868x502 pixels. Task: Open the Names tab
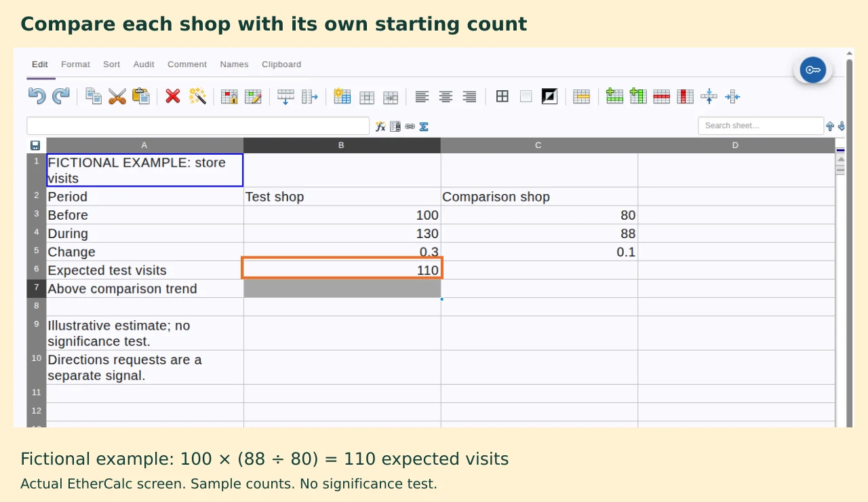pyautogui.click(x=234, y=64)
